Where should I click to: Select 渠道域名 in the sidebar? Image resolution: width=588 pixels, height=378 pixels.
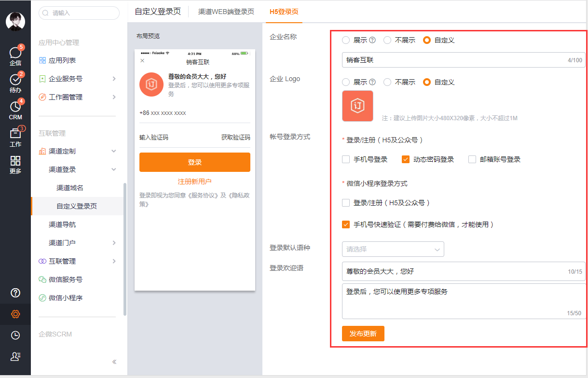pos(70,188)
